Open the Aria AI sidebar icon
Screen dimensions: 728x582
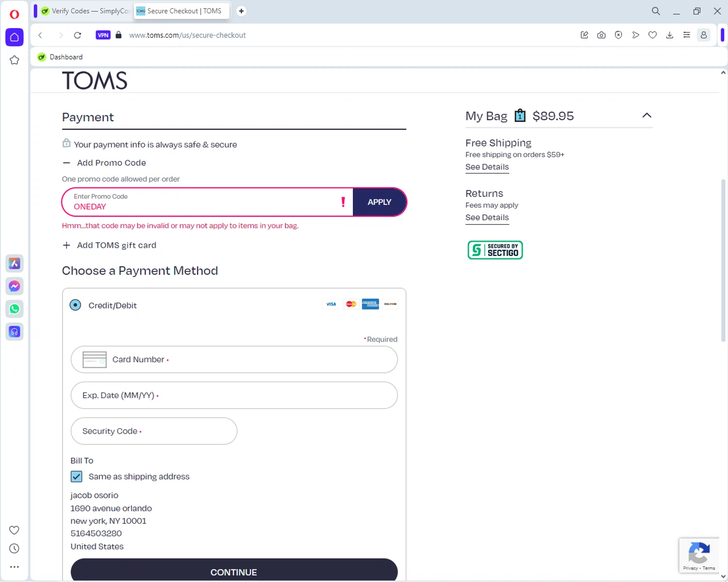pyautogui.click(x=14, y=263)
